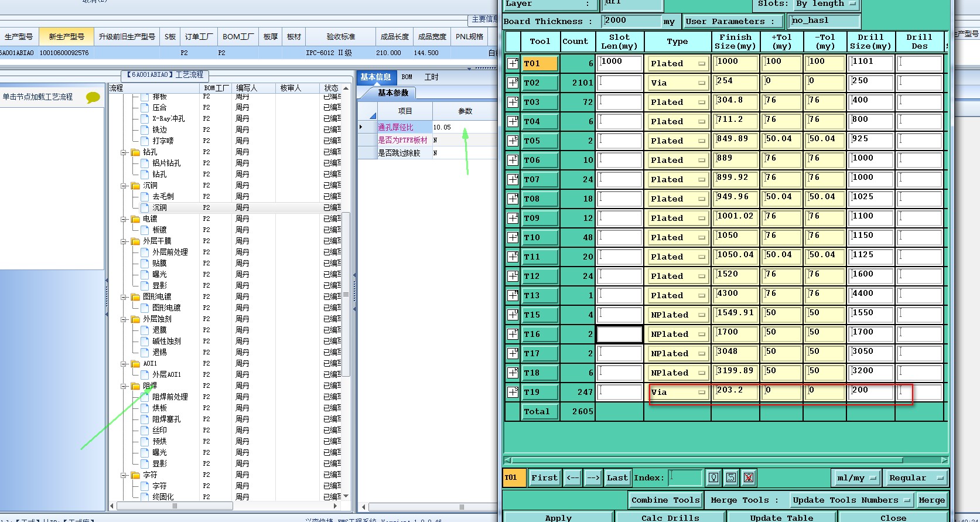Click the 字符 folder icon in the tree
The height and width of the screenshot is (522, 980).
(136, 475)
